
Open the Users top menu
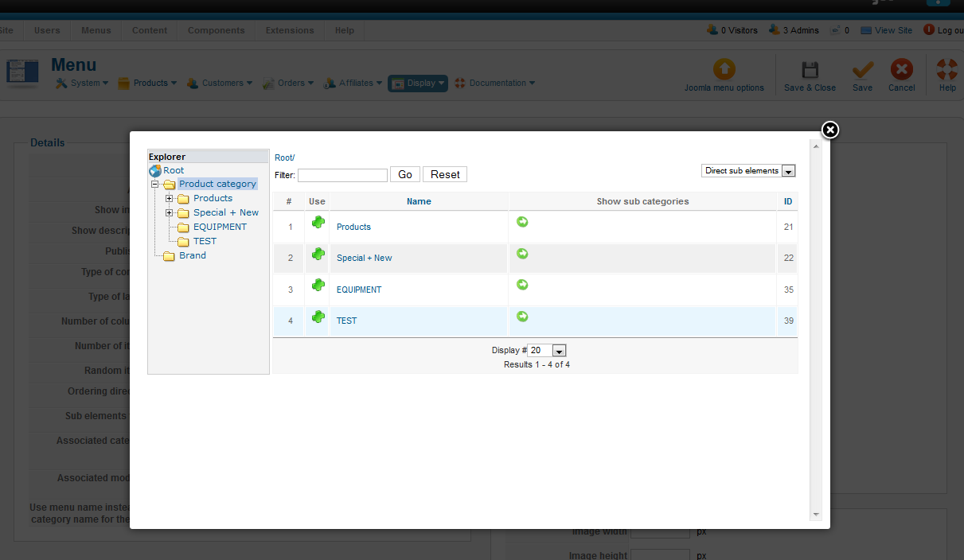click(47, 30)
